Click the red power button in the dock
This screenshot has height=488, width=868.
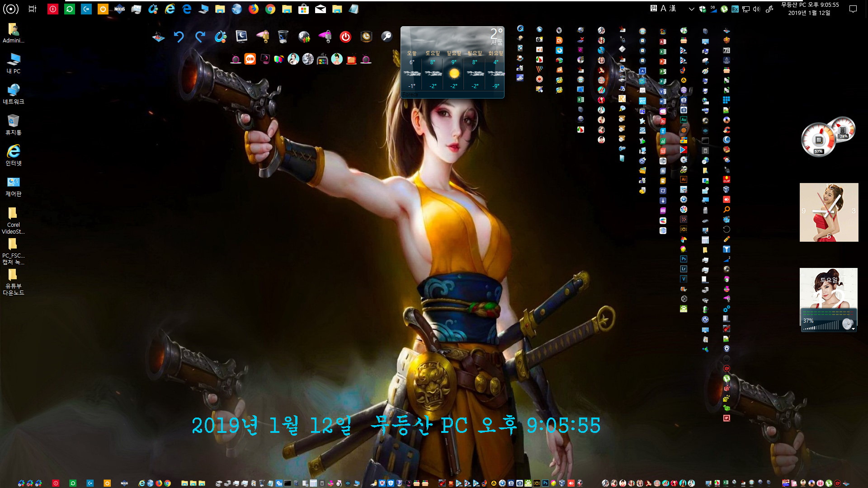pos(345,37)
